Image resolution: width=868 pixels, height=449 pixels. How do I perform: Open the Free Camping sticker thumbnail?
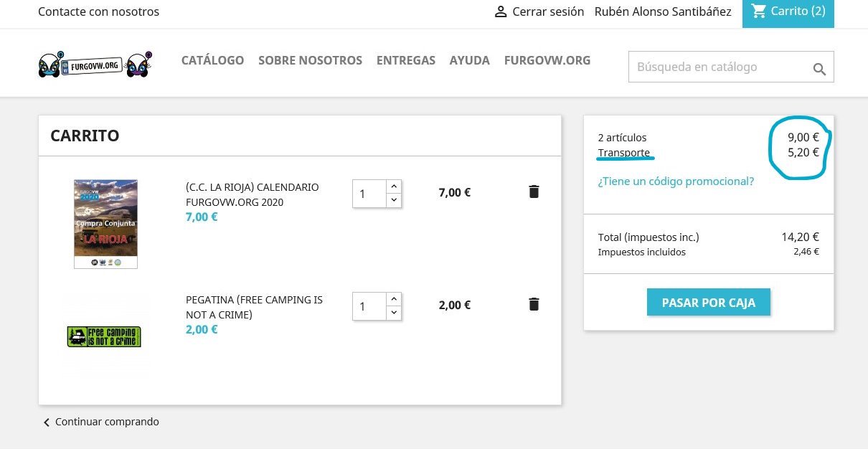pyautogui.click(x=104, y=336)
